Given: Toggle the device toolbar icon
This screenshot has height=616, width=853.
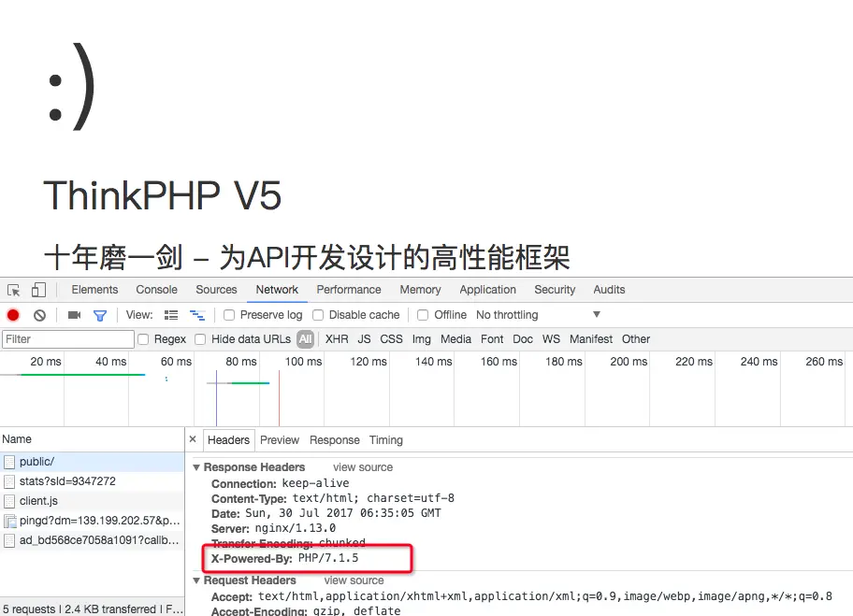Looking at the screenshot, I should [x=38, y=290].
